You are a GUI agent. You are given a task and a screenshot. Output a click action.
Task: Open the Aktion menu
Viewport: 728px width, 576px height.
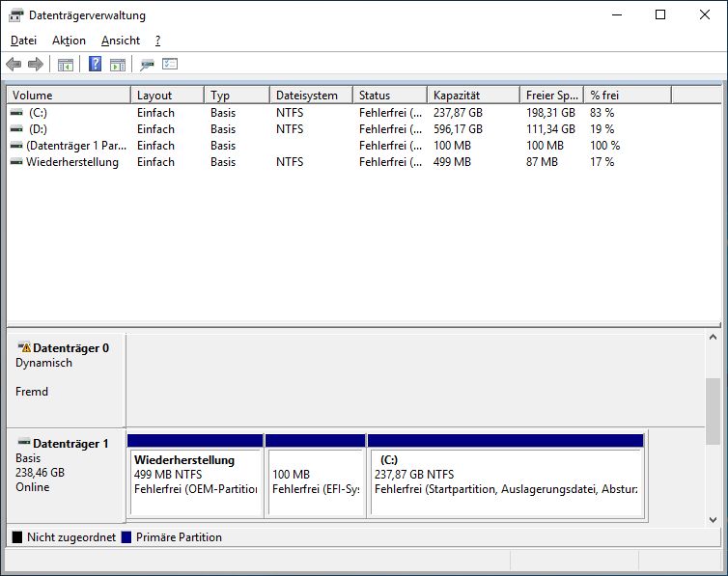69,41
